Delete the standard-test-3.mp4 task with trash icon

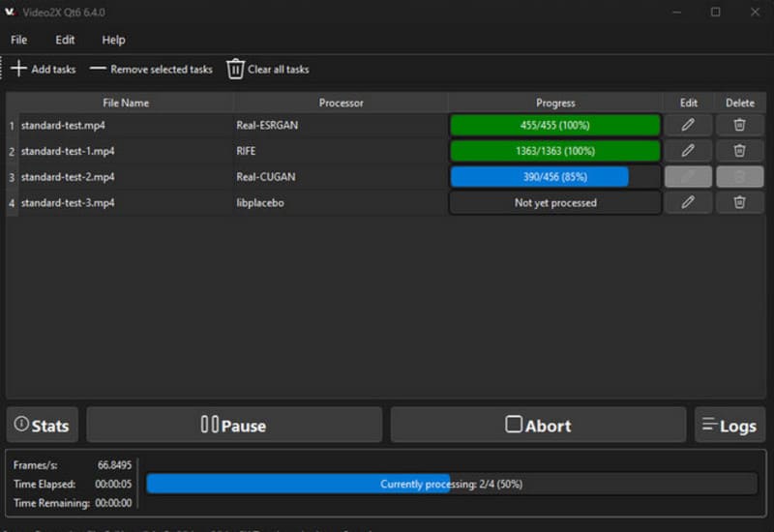pyautogui.click(x=739, y=202)
